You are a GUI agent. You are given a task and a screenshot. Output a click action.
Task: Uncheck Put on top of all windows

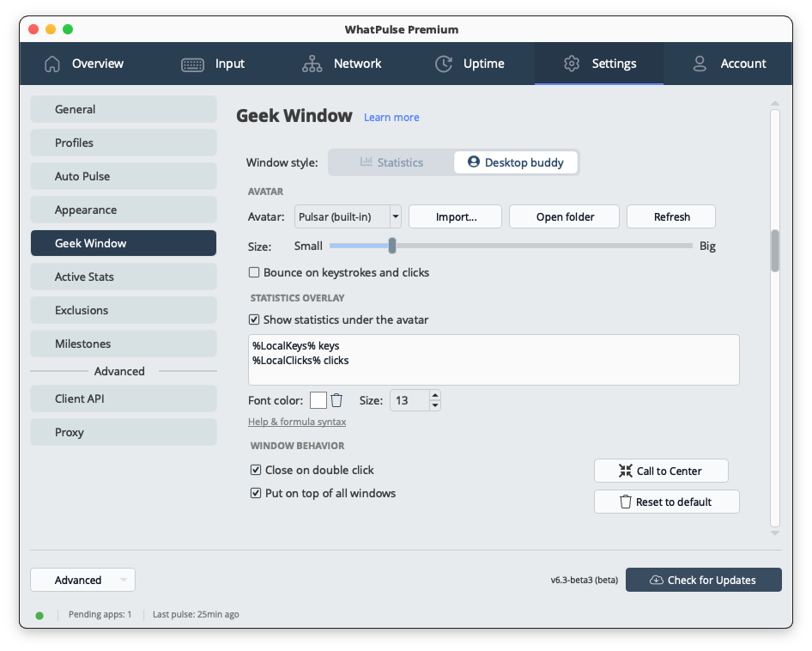(x=255, y=493)
